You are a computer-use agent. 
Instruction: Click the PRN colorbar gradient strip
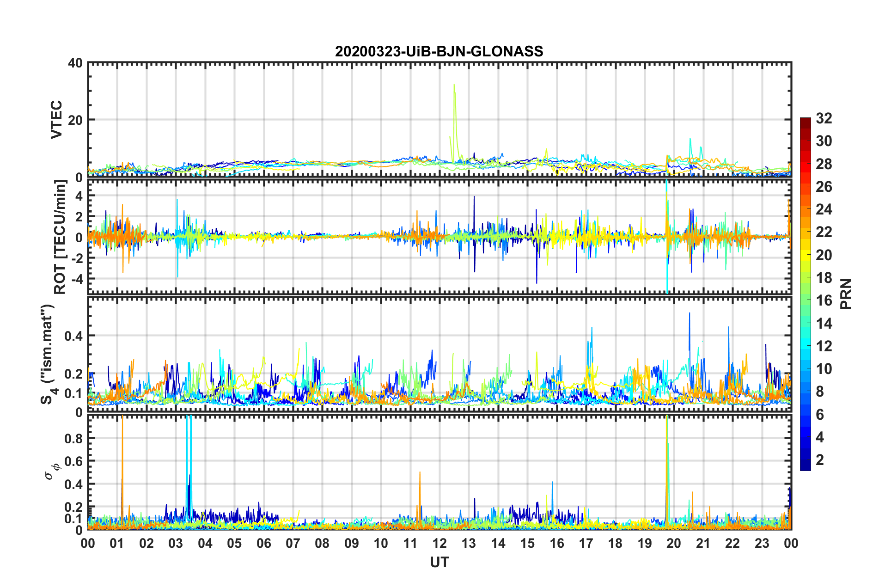click(x=806, y=294)
